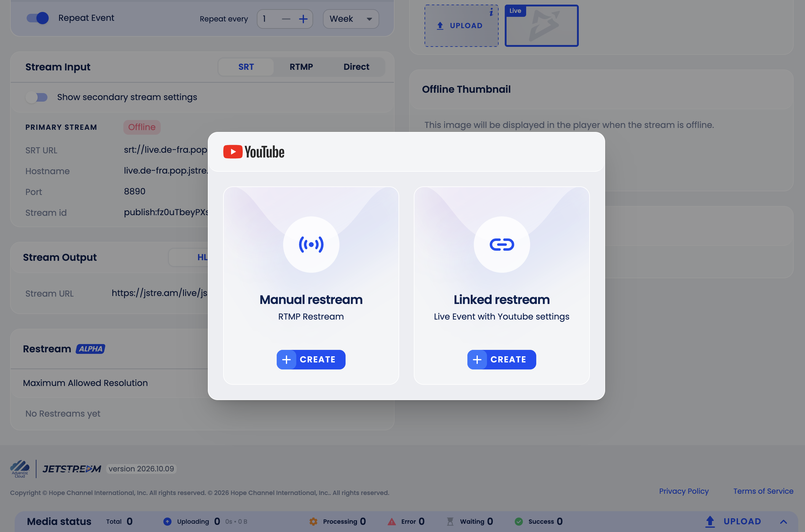Click the Uploading status icon
The width and height of the screenshot is (805, 532).
coord(167,522)
